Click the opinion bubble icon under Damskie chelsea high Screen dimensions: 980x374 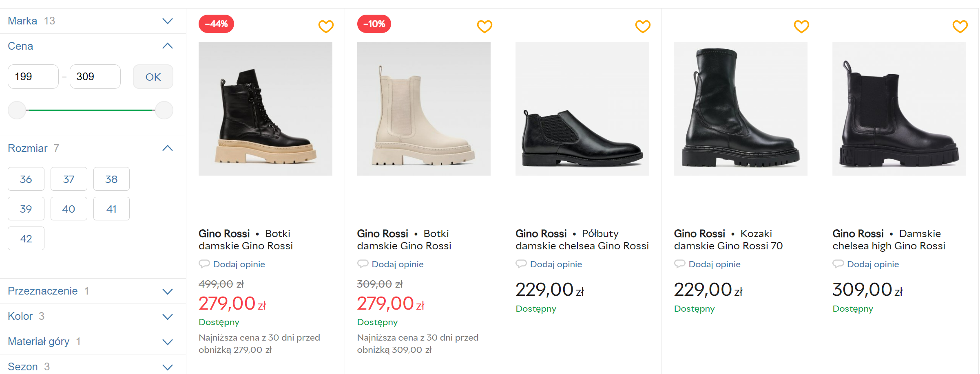tap(838, 264)
